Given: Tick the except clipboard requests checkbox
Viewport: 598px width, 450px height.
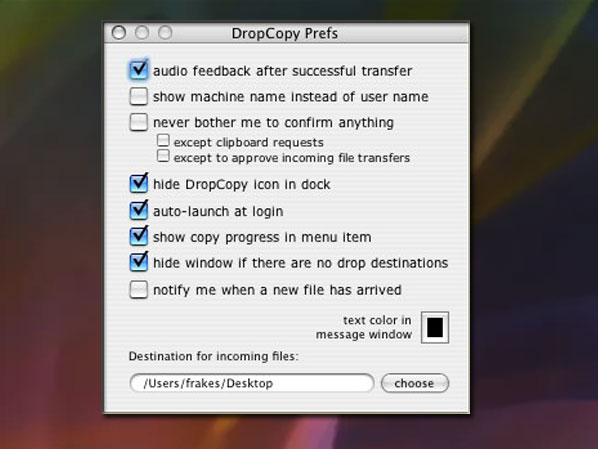Looking at the screenshot, I should pos(163,140).
